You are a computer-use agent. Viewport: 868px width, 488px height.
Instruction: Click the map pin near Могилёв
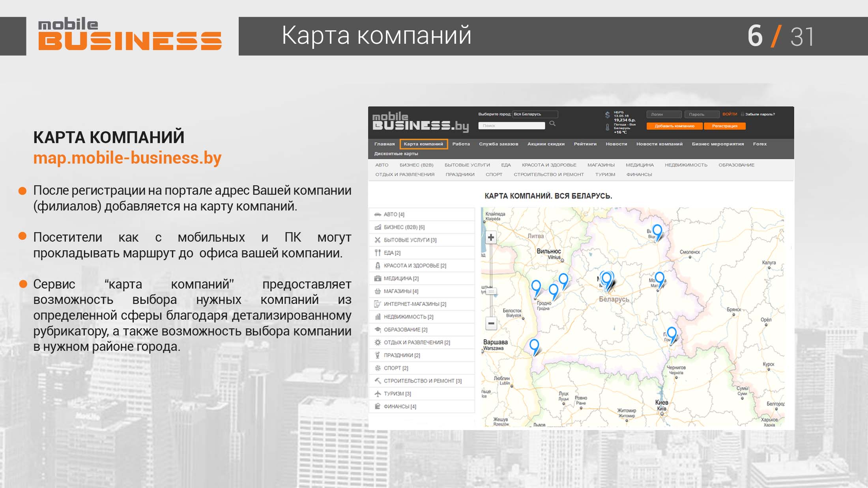pyautogui.click(x=659, y=281)
